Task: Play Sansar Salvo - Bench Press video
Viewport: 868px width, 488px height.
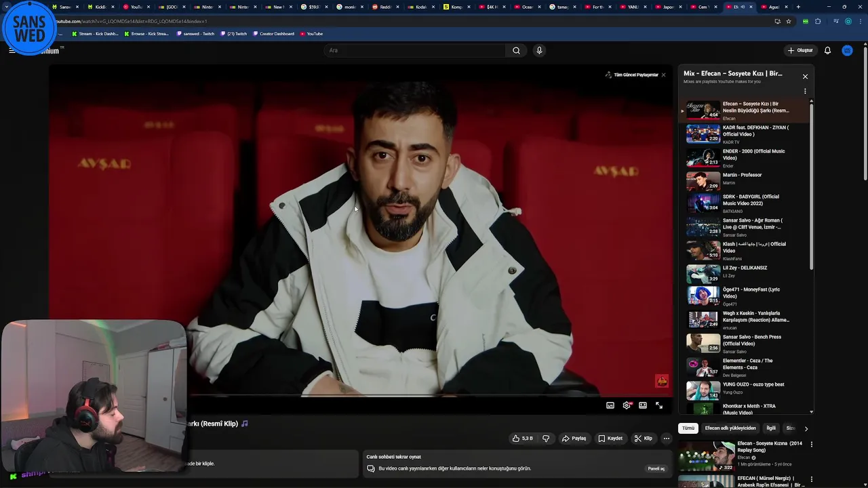Action: tap(744, 344)
